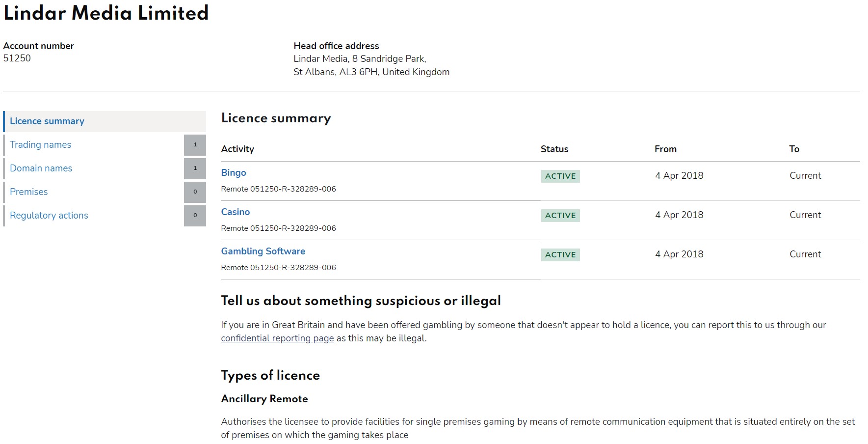Click the 4 Apr 2018 date in Bingo row
This screenshot has width=868, height=444.
(679, 176)
